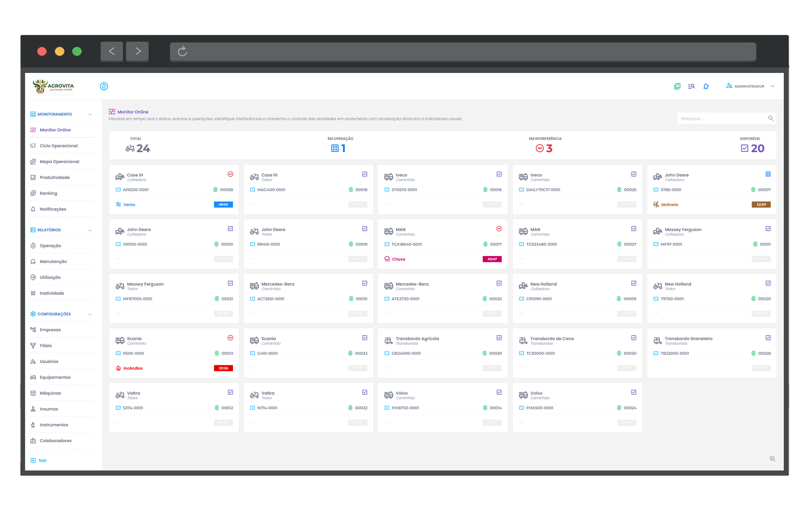The width and height of the screenshot is (812, 505).
Task: Open the Mapa Operacional view
Action: (59, 161)
